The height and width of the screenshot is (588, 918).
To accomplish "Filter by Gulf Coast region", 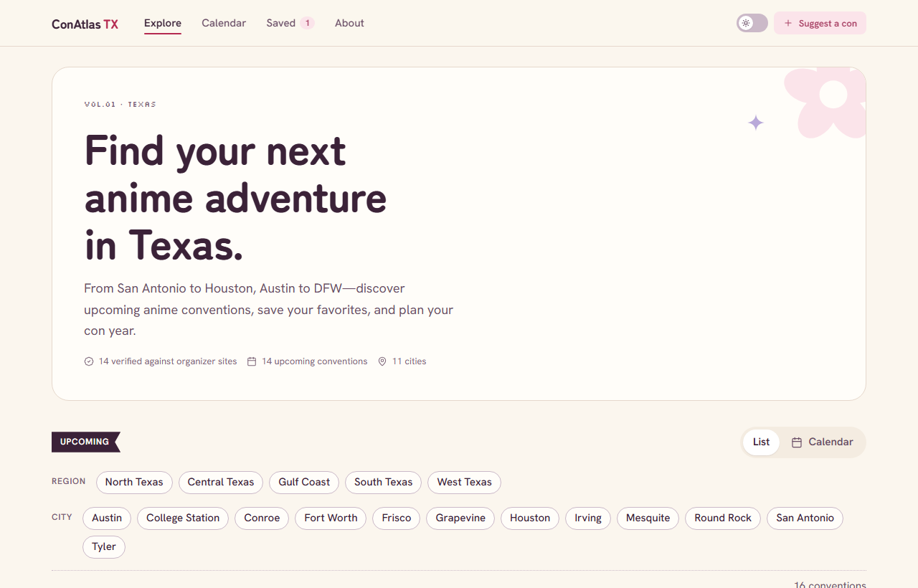I will tap(304, 482).
